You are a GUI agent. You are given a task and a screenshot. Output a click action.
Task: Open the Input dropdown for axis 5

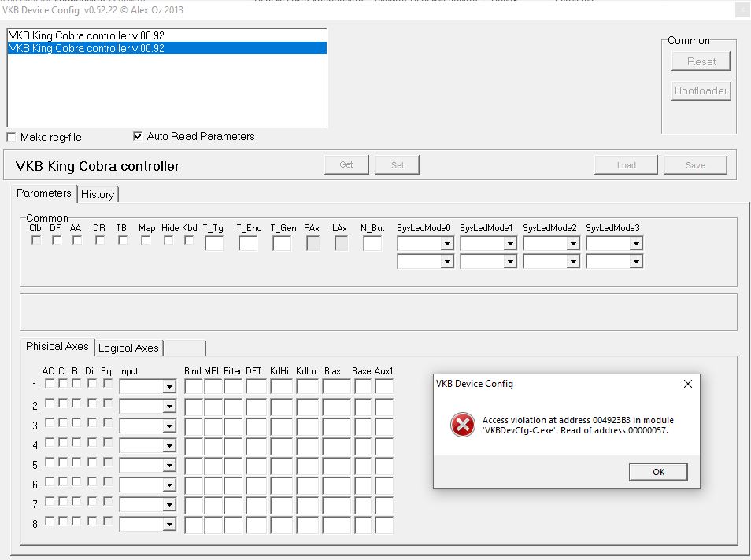169,466
